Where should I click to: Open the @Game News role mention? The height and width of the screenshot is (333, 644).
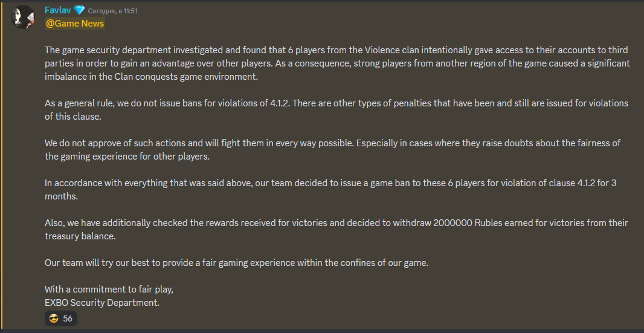[x=75, y=24]
